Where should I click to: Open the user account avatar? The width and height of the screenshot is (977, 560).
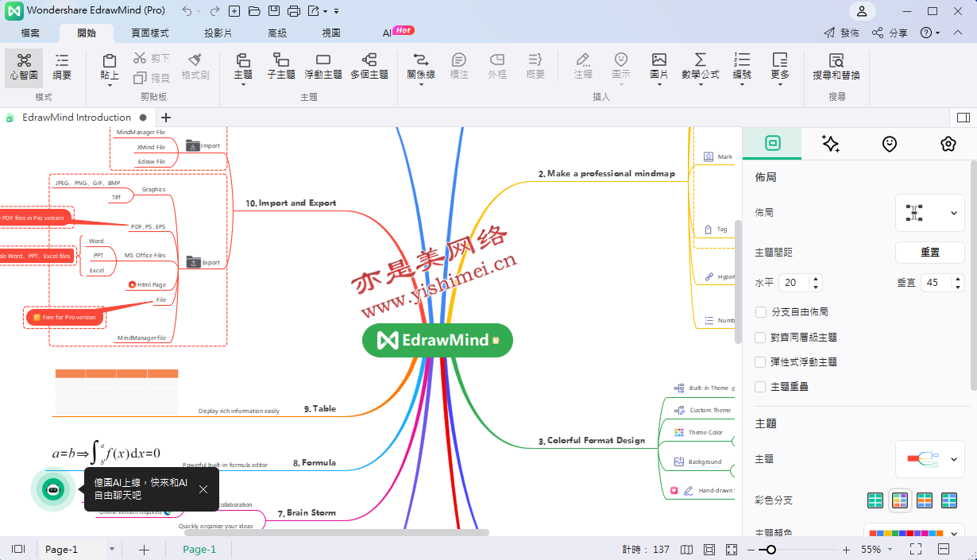coord(863,11)
